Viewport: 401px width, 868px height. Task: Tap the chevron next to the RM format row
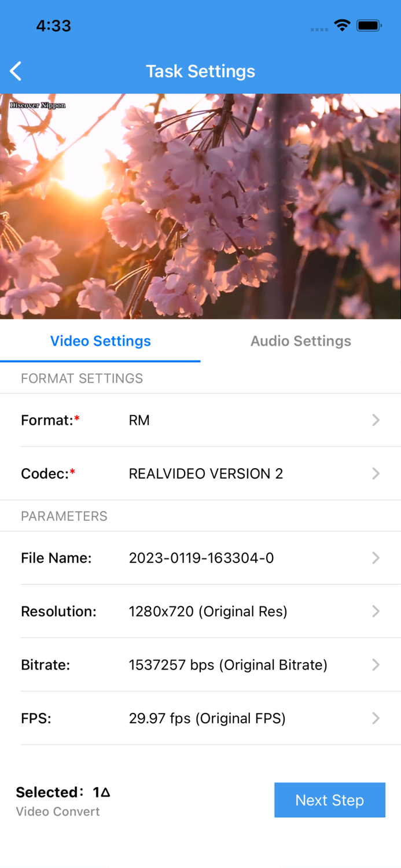point(375,420)
